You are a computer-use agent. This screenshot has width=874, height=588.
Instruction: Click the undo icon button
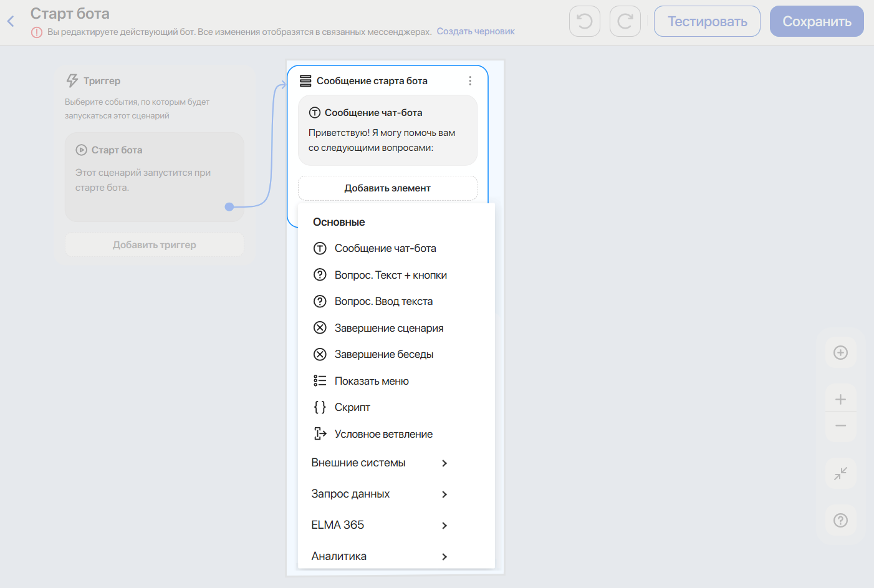pos(584,21)
